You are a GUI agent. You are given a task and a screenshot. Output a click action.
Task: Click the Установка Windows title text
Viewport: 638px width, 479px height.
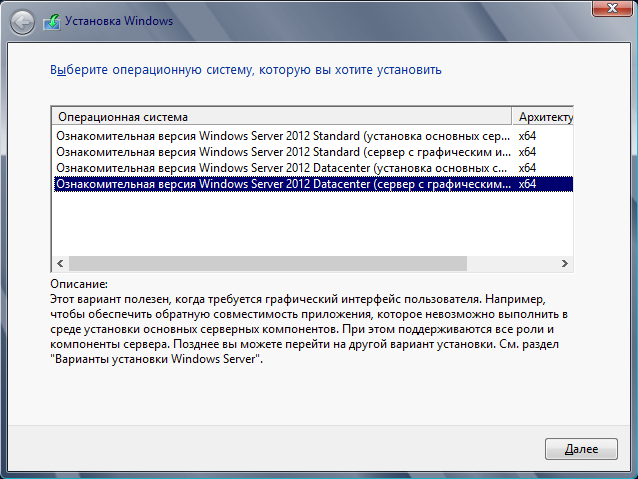pyautogui.click(x=119, y=21)
